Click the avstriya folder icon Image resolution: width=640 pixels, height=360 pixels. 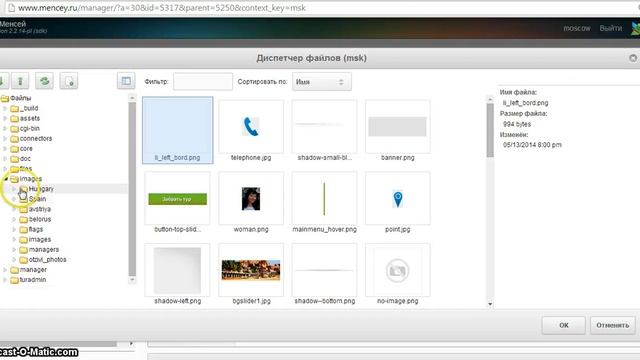click(24, 209)
